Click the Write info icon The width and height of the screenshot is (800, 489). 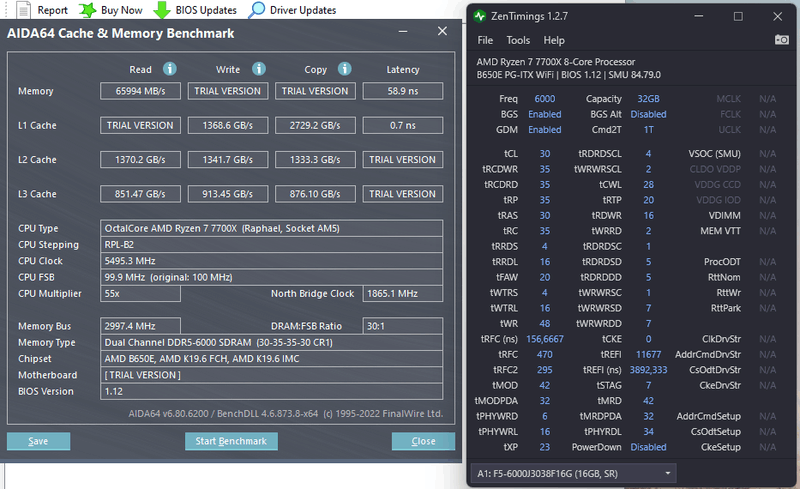coord(259,68)
